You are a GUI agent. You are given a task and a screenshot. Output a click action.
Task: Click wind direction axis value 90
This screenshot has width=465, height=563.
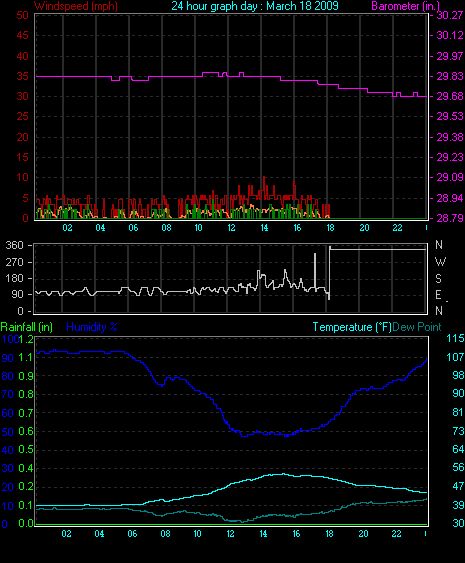tap(17, 294)
